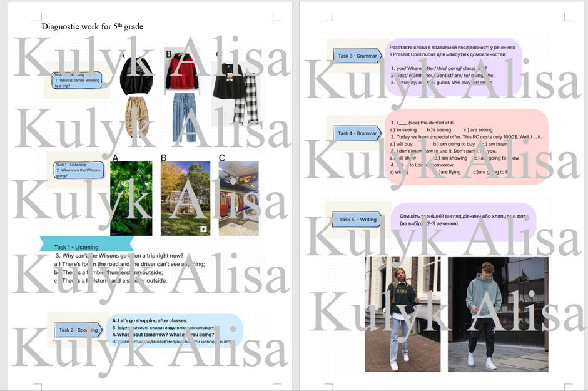Select the red subway train photo C

239,198
